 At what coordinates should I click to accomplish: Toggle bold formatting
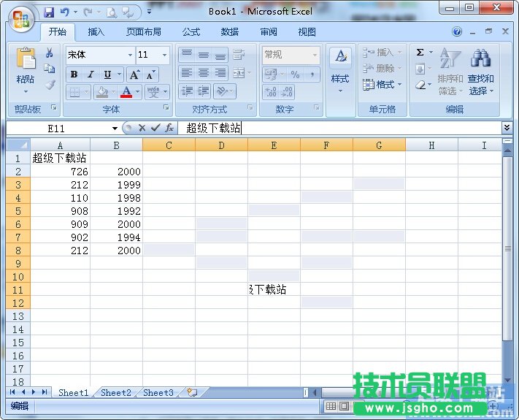click(x=74, y=75)
